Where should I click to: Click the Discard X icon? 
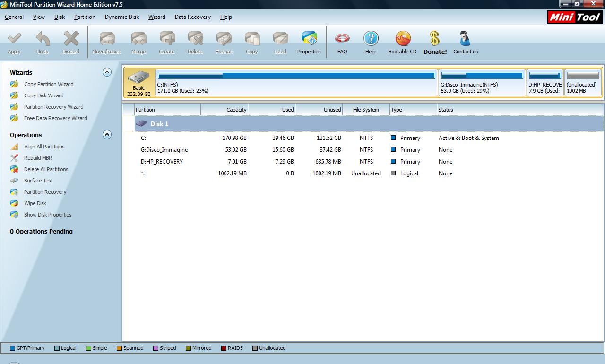[x=71, y=38]
